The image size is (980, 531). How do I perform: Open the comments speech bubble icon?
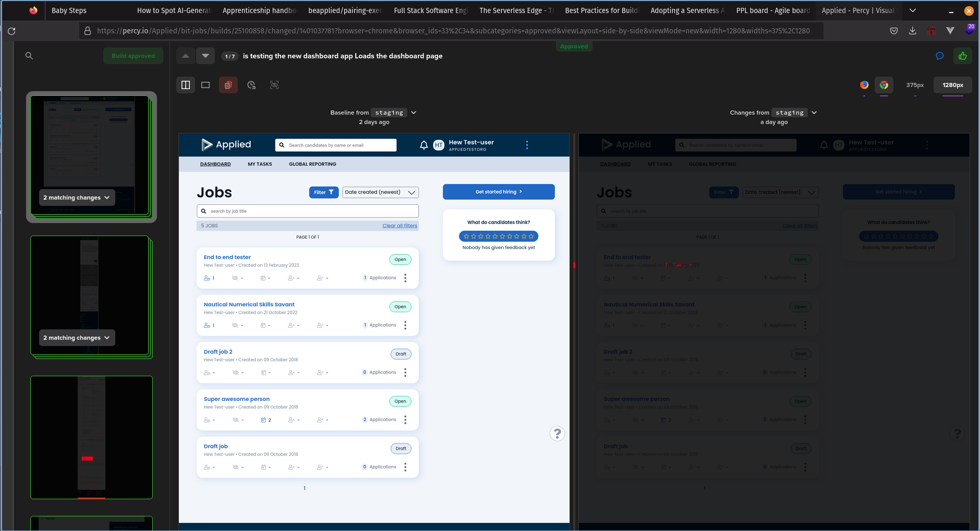[x=940, y=56]
